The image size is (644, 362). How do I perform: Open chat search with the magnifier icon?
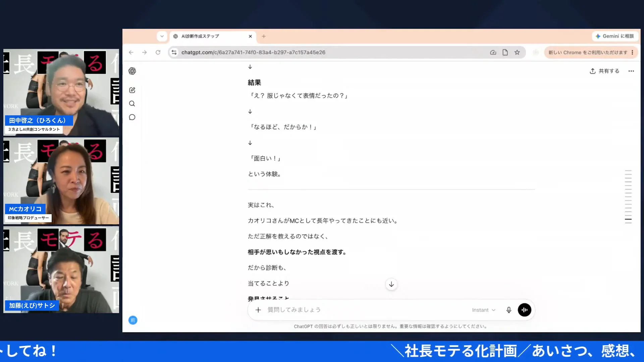(132, 104)
